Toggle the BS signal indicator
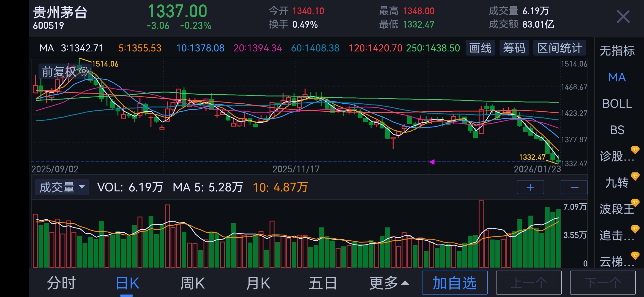The height and width of the screenshot is (297, 644). click(617, 130)
